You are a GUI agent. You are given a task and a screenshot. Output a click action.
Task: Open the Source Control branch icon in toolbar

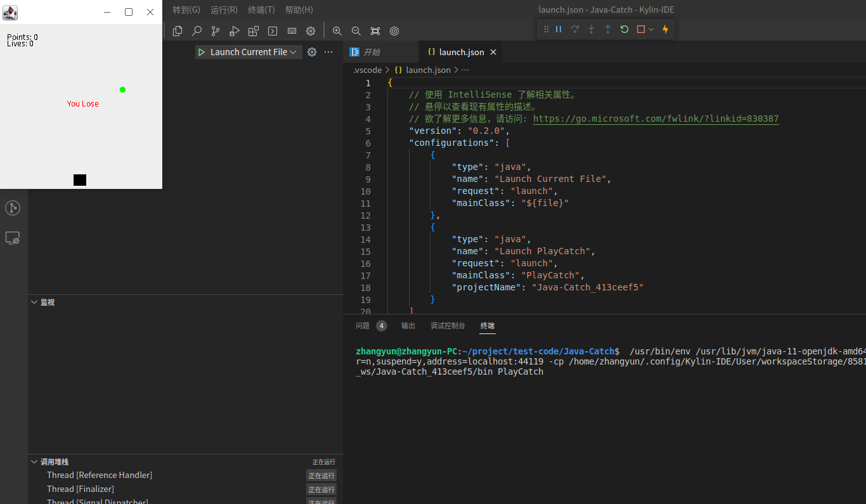coord(216,30)
